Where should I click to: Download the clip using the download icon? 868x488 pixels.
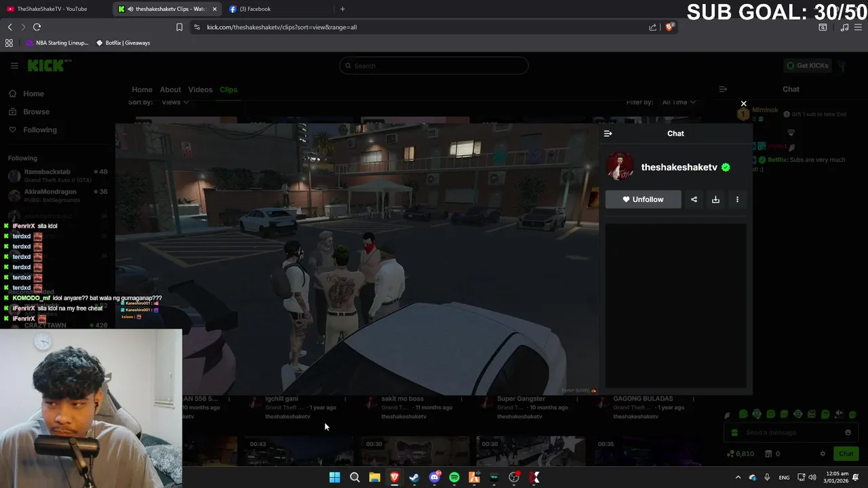point(715,199)
